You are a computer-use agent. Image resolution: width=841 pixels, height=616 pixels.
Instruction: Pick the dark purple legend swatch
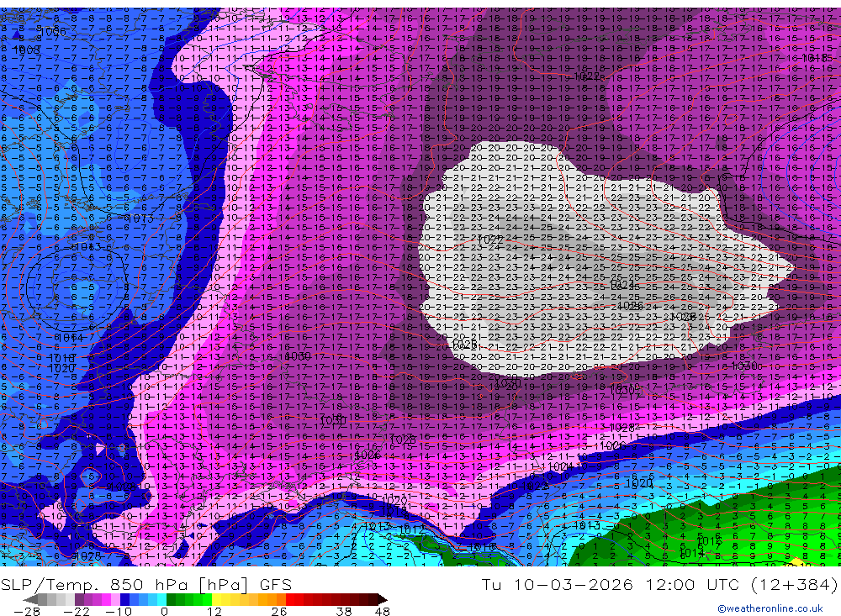coord(79,599)
